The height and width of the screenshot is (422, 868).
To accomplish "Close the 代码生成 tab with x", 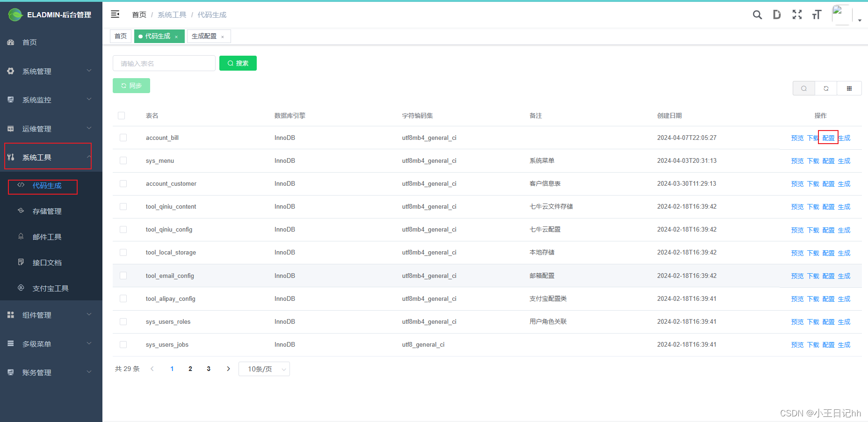I will pos(176,36).
